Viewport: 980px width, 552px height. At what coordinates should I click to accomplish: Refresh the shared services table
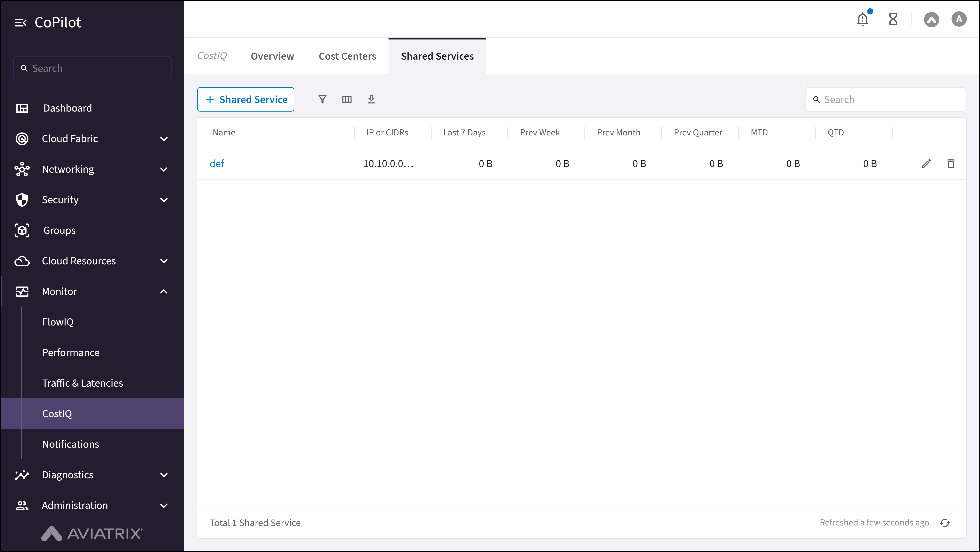pyautogui.click(x=945, y=523)
